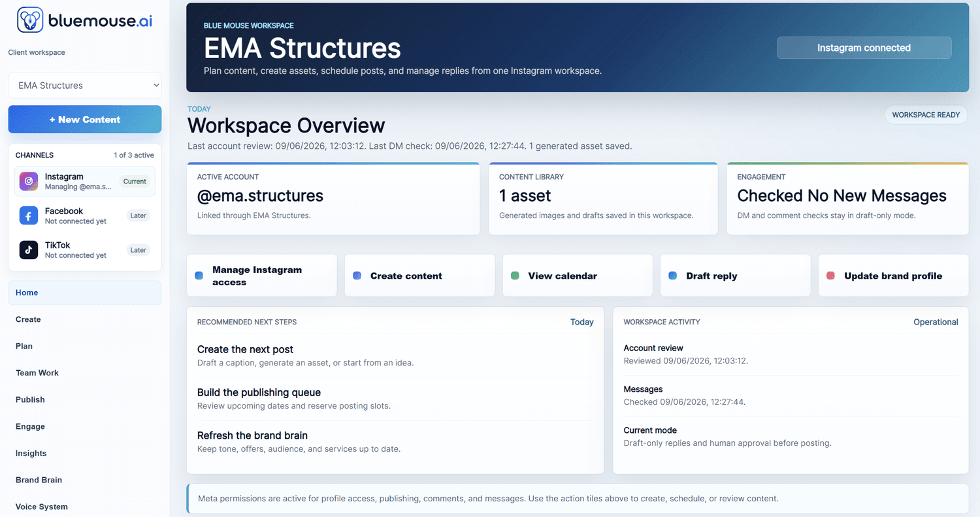This screenshot has width=980, height=517.
Task: Click the 'Last account review' summary line
Action: (x=410, y=146)
